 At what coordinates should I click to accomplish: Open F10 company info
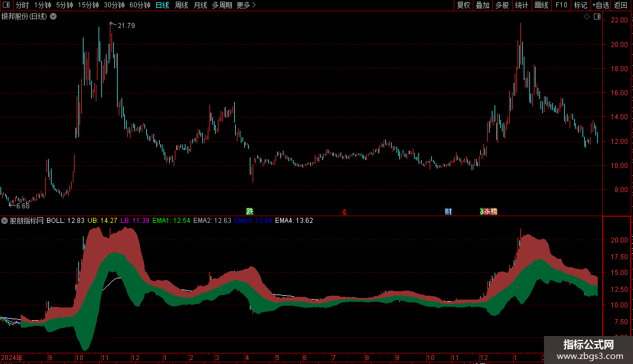coord(561,5)
